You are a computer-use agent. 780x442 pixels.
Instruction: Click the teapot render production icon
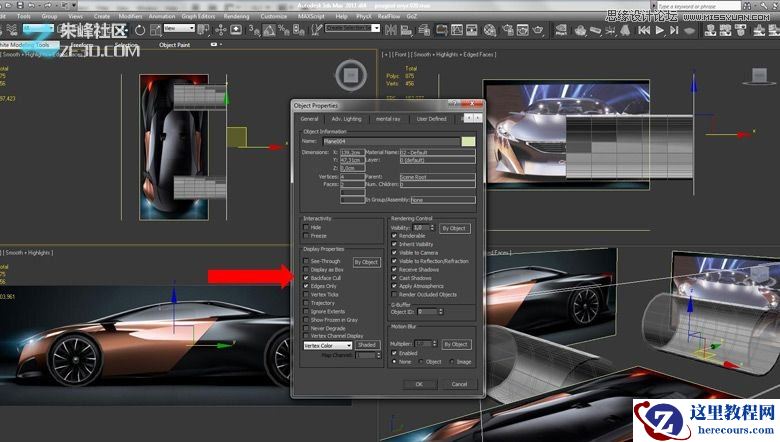click(537, 30)
